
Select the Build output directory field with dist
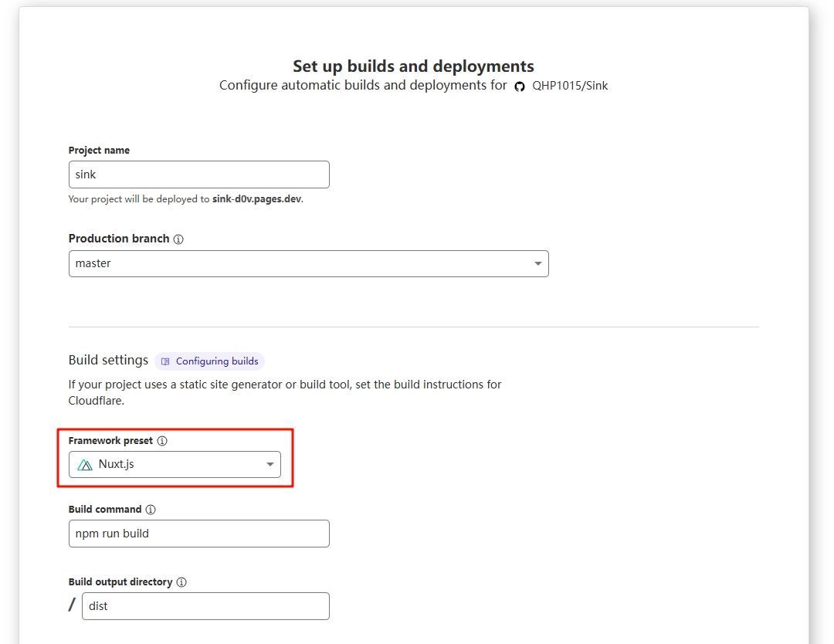(x=205, y=606)
